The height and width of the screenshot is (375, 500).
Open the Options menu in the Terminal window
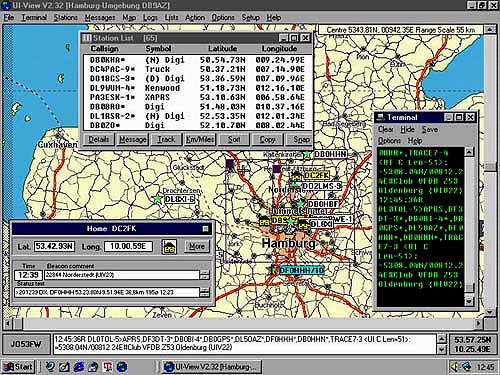(389, 141)
